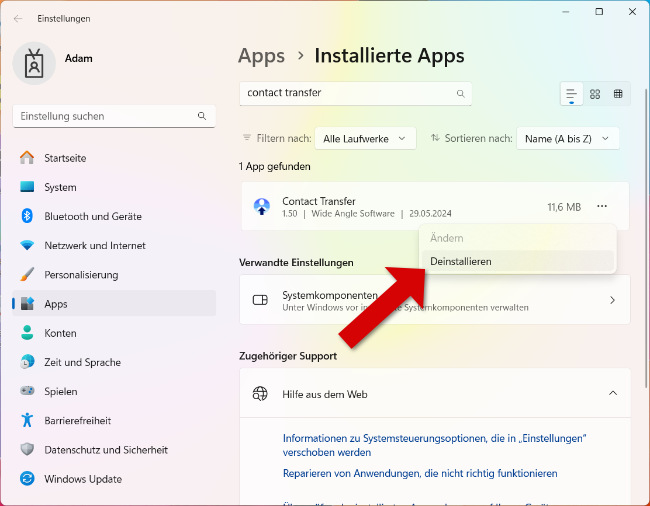
Task: Switch to list view layout icon
Action: 572,94
